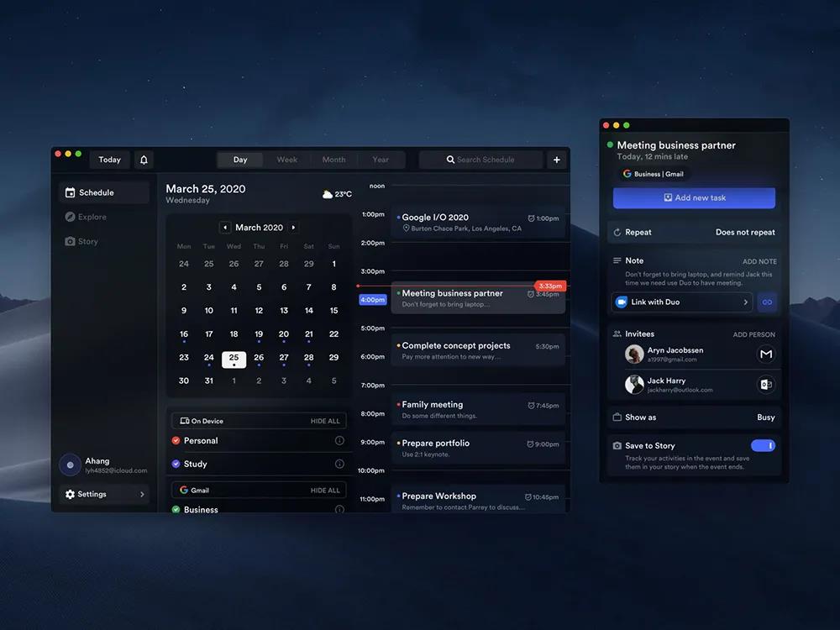Go to previous month in mini calendar

tap(225, 228)
